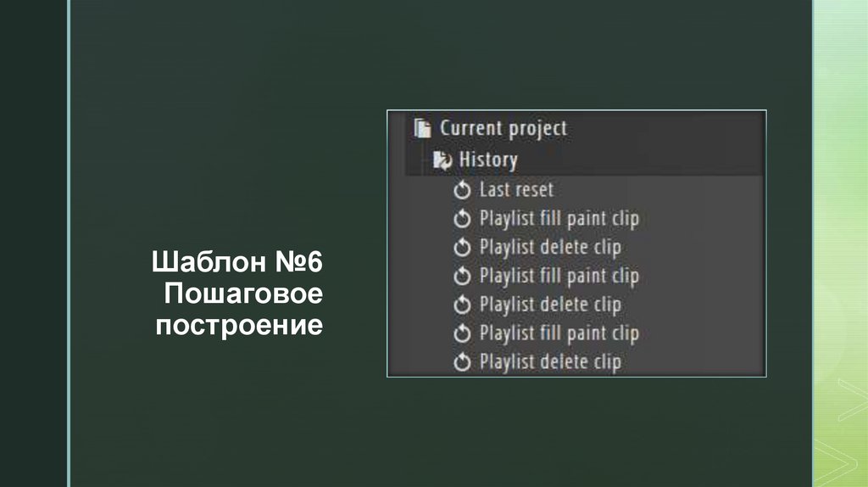
Task: Click the History folder icon
Action: [x=442, y=160]
